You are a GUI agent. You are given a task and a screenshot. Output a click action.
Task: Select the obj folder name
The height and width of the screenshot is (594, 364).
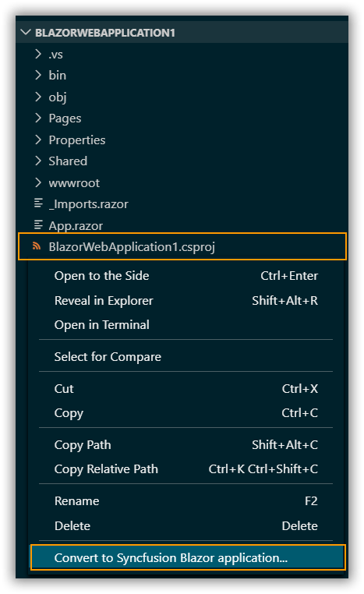(58, 97)
